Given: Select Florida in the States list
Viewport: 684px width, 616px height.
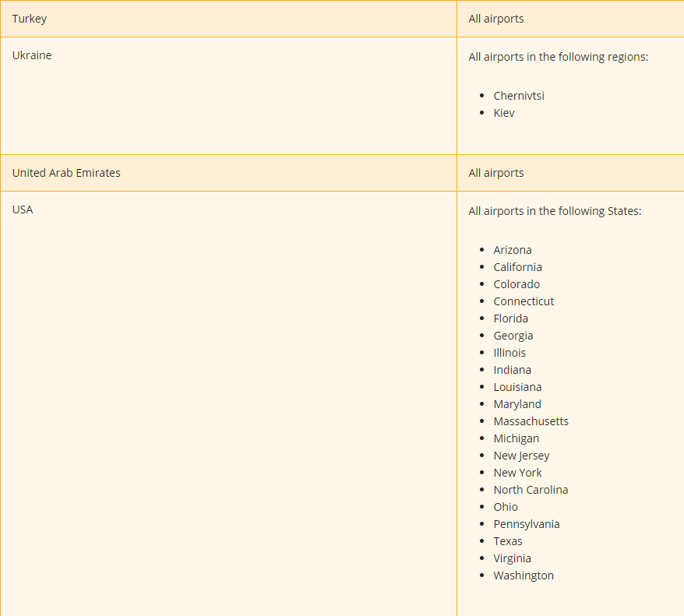Looking at the screenshot, I should 510,319.
